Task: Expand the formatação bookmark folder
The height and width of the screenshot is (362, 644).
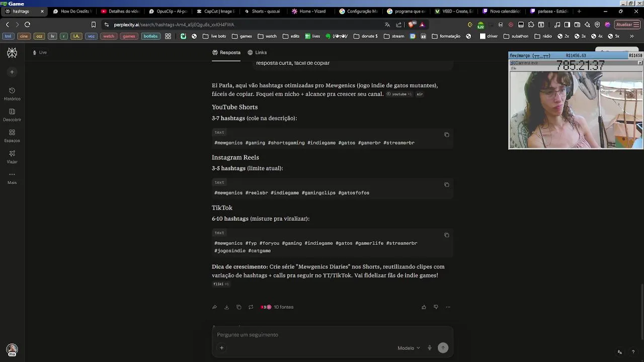Action: click(446, 36)
